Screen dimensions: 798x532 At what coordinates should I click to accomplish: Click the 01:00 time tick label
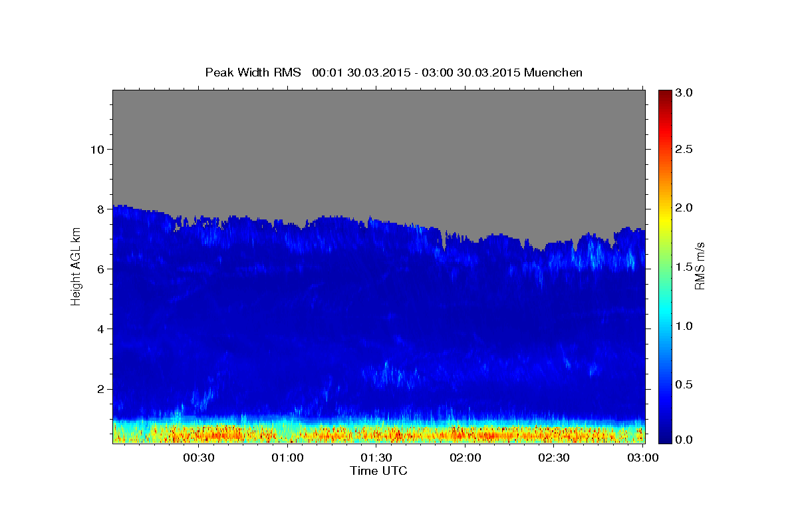click(288, 458)
